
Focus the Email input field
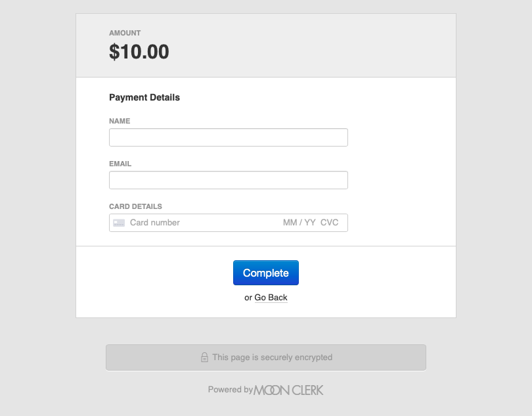tap(228, 180)
